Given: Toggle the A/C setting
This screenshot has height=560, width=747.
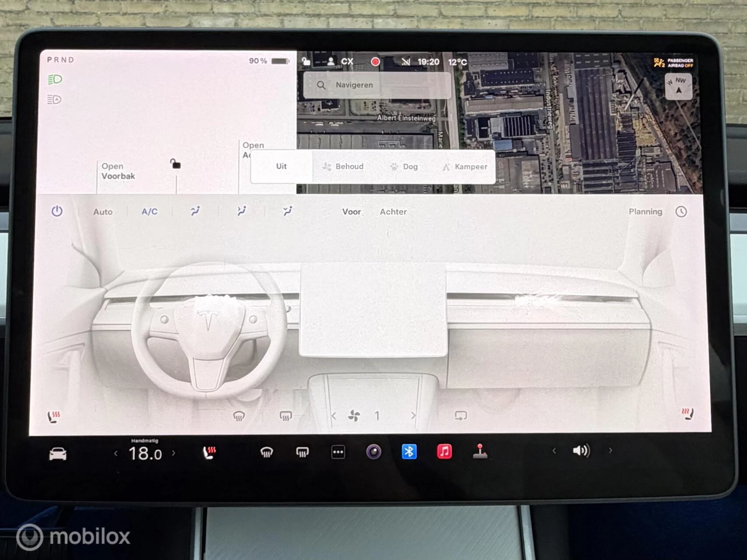Looking at the screenshot, I should pyautogui.click(x=149, y=212).
